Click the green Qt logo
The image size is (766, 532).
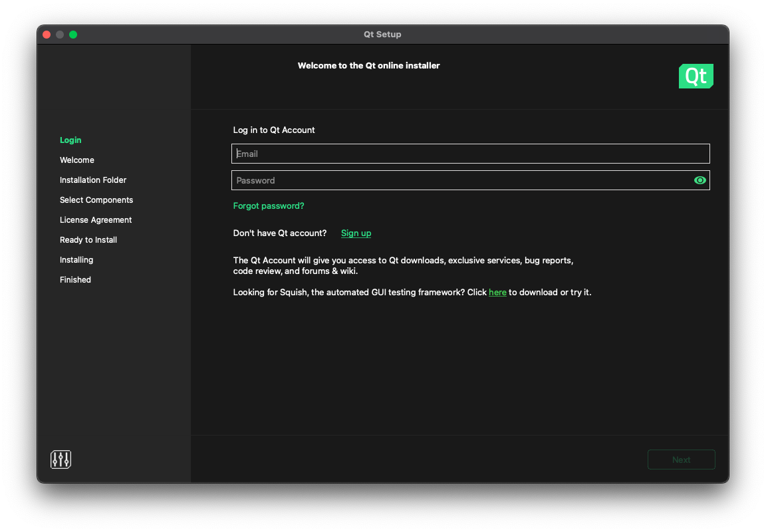click(x=696, y=76)
